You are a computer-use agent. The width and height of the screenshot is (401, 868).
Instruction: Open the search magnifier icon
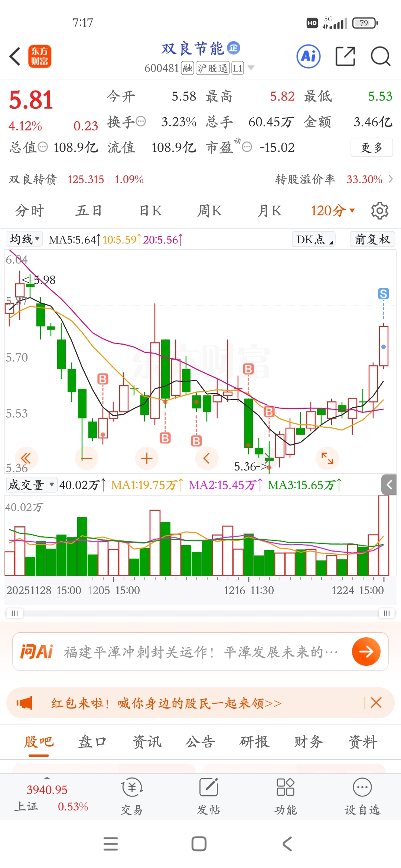(381, 56)
